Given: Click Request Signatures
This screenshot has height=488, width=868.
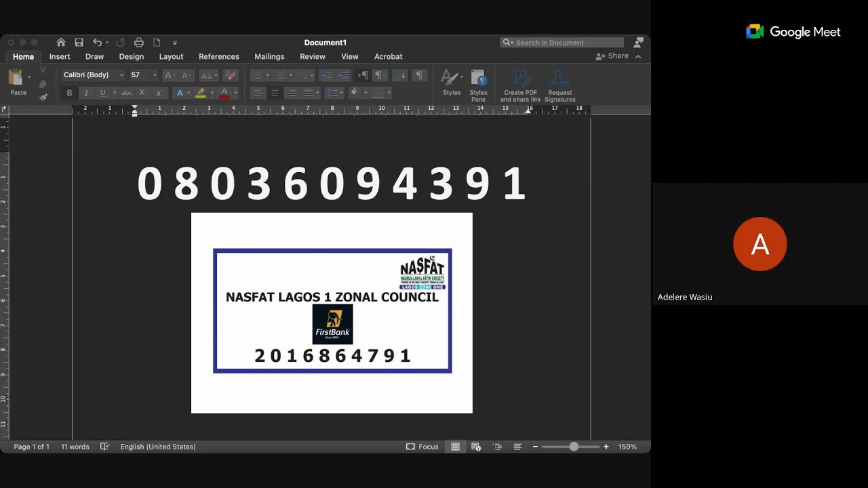Looking at the screenshot, I should pos(560,85).
